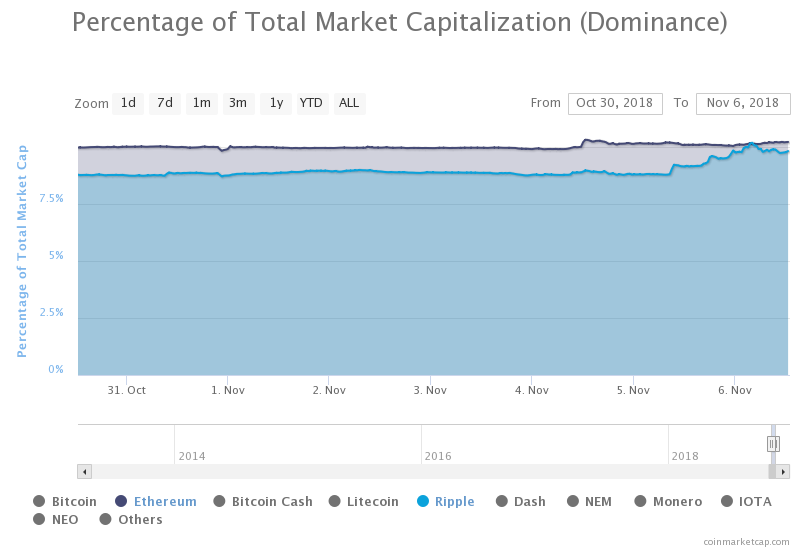Zoom chart to 1m

point(202,103)
